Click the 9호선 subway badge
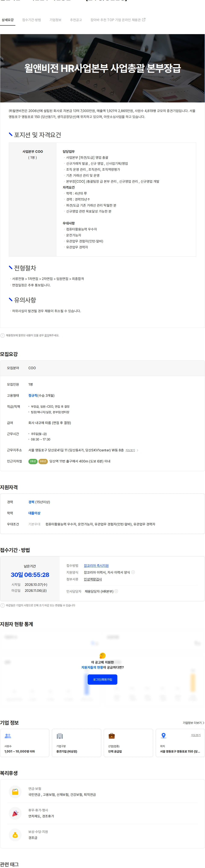 [43, 461]
